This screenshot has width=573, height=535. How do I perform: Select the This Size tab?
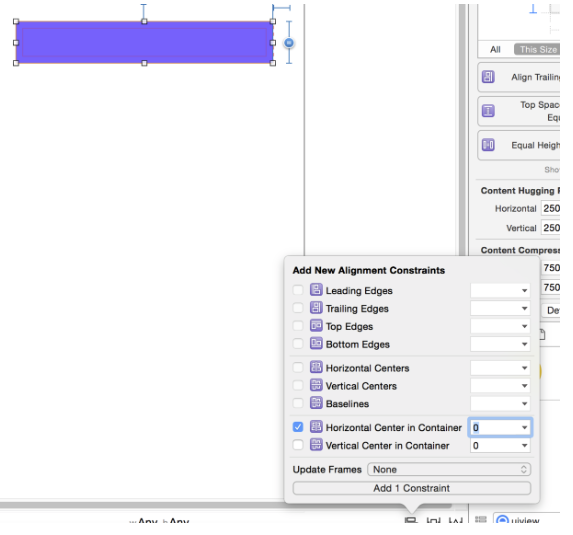[x=537, y=49]
